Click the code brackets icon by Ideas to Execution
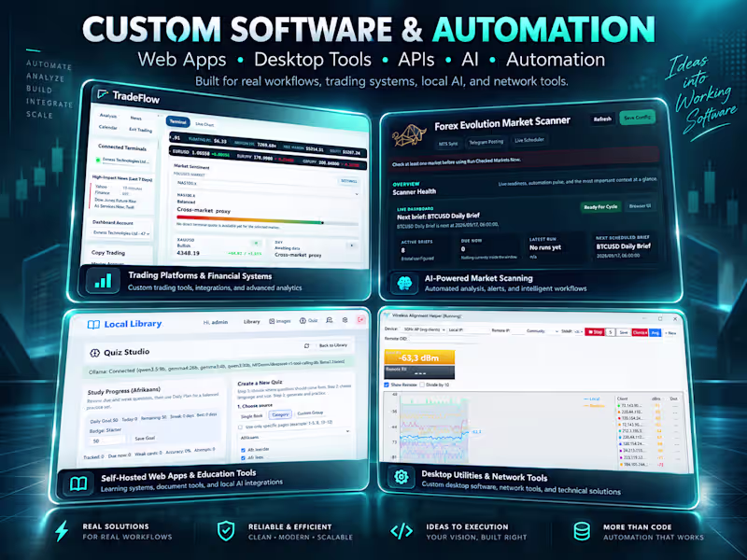 click(x=402, y=531)
